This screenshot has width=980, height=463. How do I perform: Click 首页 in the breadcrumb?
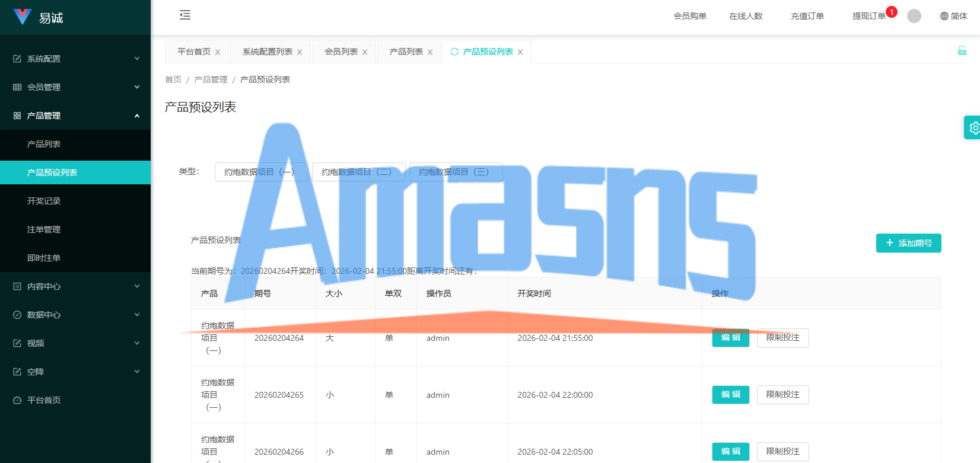(x=173, y=79)
